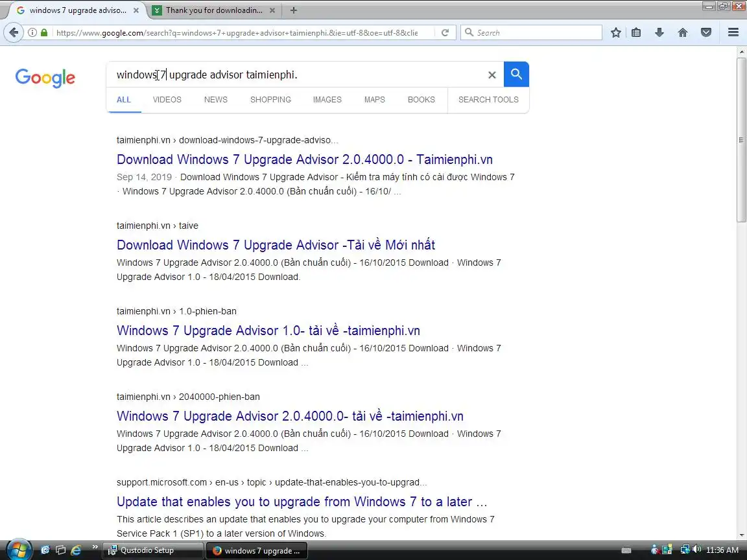Switch to BOOKS results
The height and width of the screenshot is (560, 747).
[421, 100]
